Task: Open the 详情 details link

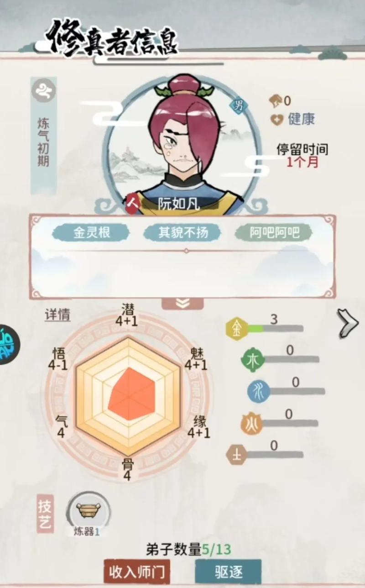Action: coord(57,315)
